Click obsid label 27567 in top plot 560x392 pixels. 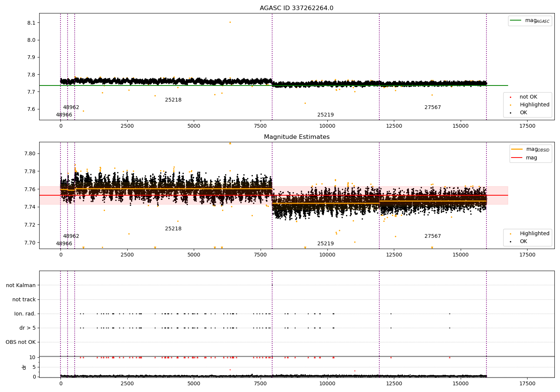click(x=433, y=108)
